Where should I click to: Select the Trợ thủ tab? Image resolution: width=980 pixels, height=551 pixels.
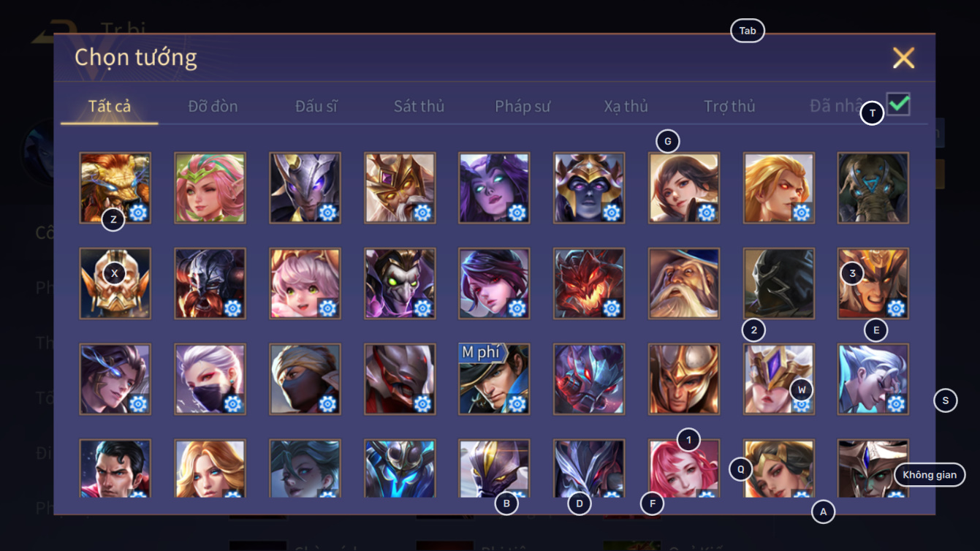[x=729, y=106]
